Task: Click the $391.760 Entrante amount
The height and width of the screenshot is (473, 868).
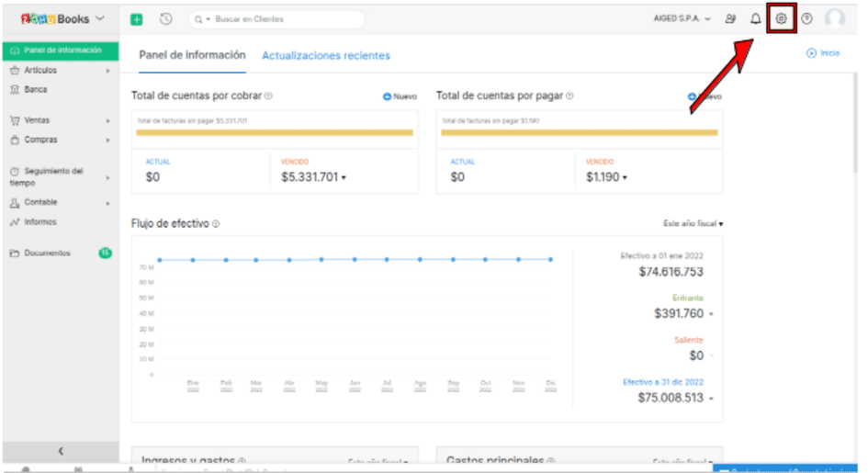Action: point(679,314)
